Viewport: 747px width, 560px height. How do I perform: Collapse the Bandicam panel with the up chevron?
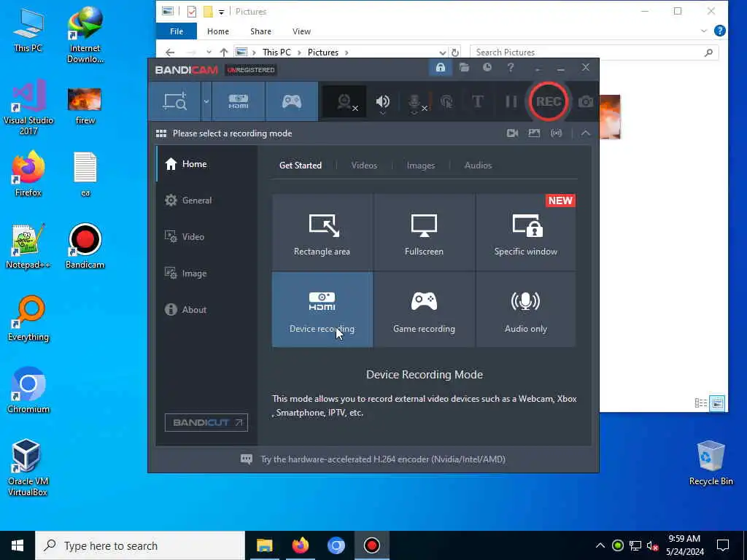pyautogui.click(x=586, y=133)
